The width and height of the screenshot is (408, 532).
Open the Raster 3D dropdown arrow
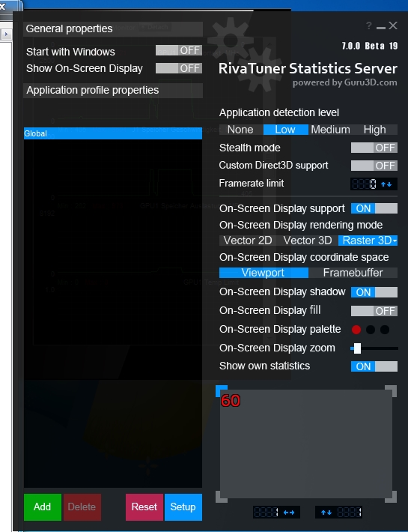point(395,241)
